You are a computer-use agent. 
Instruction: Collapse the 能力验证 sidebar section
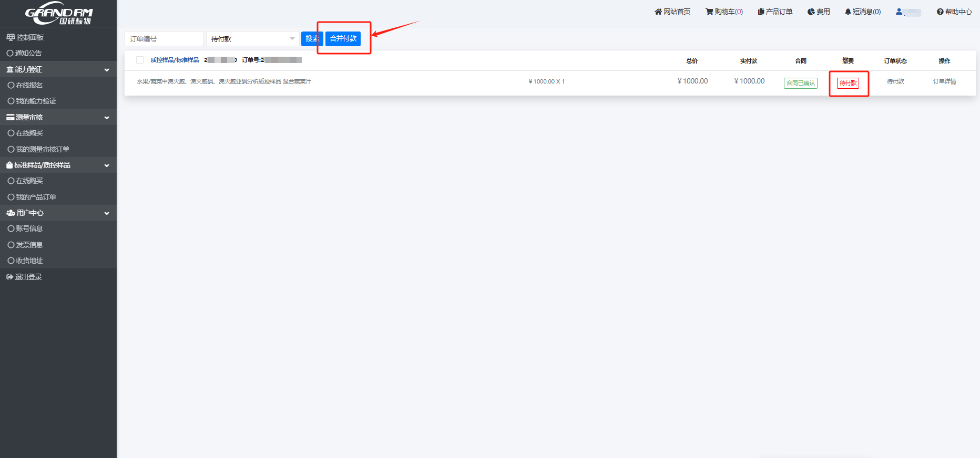click(107, 70)
